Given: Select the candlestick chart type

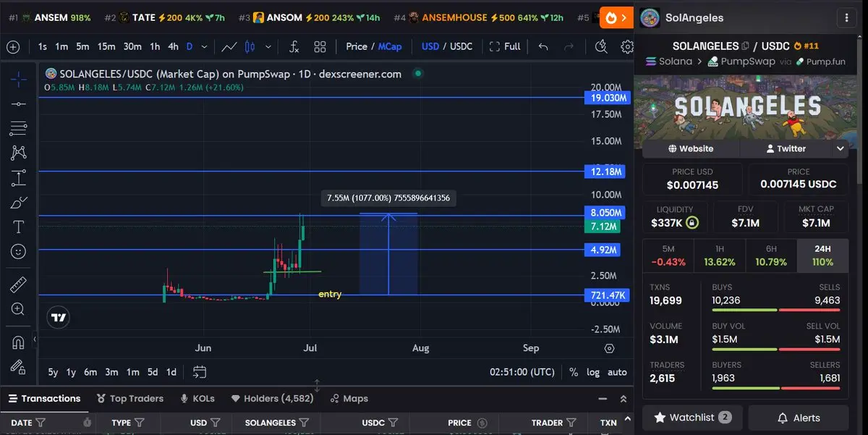Looking at the screenshot, I should pyautogui.click(x=250, y=47).
